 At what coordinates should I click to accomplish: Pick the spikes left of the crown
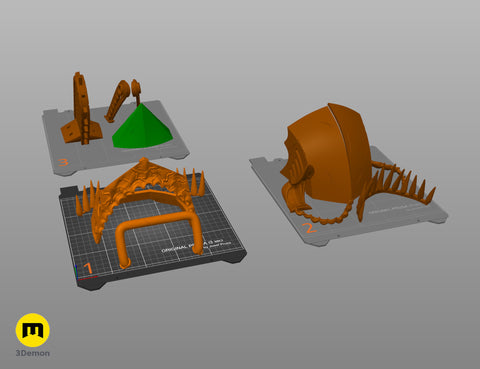[x=86, y=198]
